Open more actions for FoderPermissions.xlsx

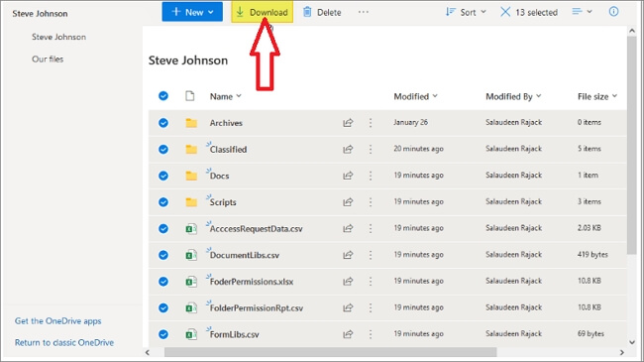371,282
